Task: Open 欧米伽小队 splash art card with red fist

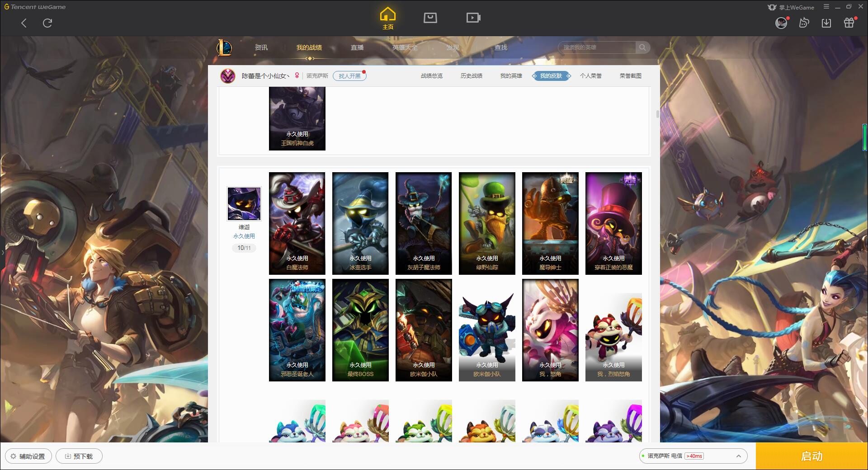Action: [x=424, y=330]
